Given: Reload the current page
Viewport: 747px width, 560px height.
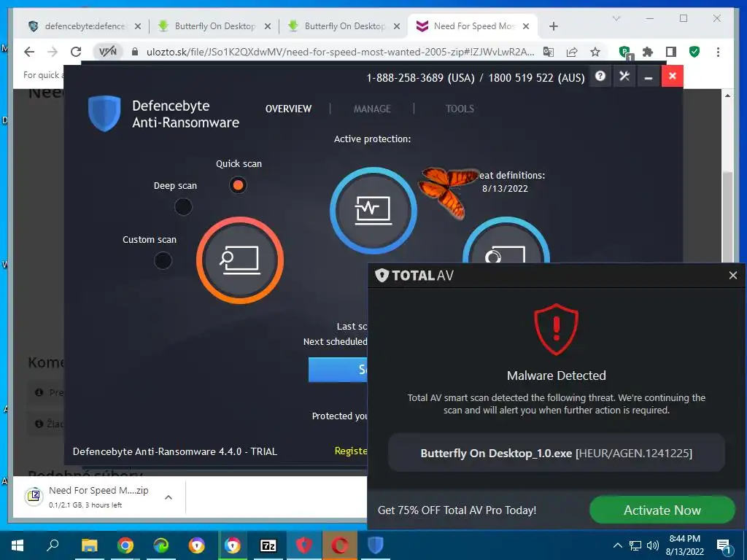Looking at the screenshot, I should (x=76, y=52).
